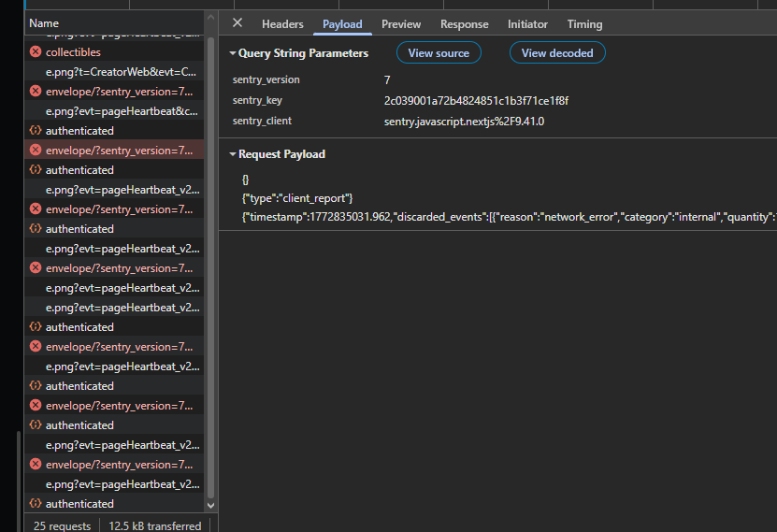The height and width of the screenshot is (532, 777).
Task: Select the Payload tab
Action: [x=342, y=24]
